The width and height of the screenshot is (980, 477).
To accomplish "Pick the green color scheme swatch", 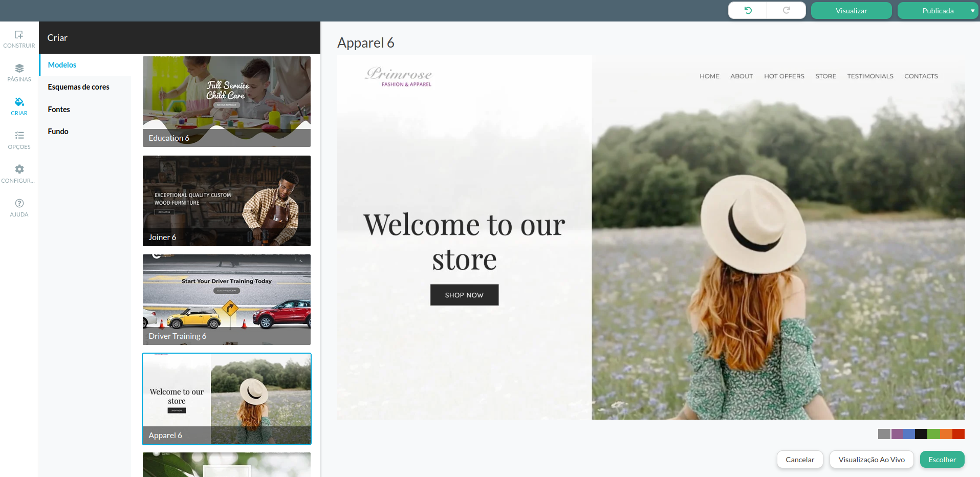I will click(x=933, y=434).
